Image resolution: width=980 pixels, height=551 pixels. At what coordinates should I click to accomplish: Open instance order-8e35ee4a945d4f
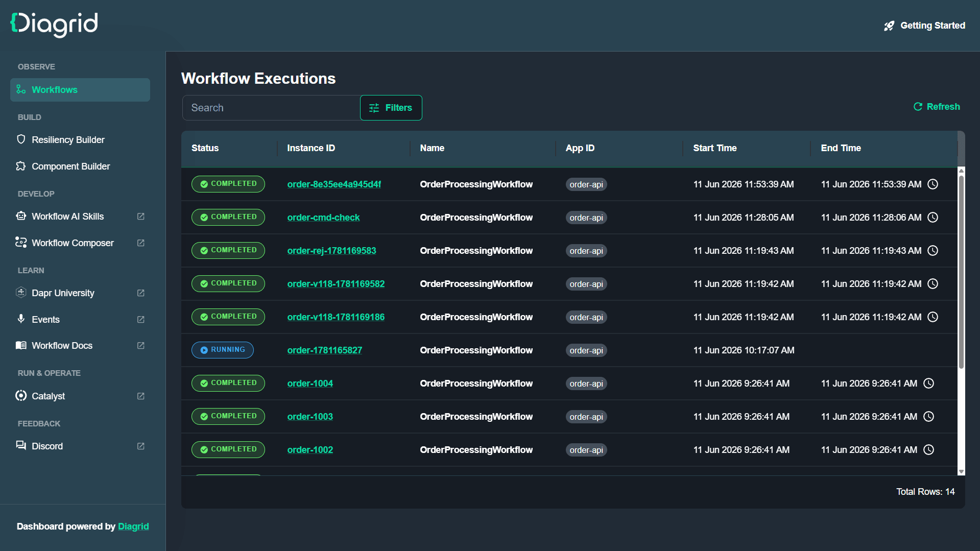334,184
